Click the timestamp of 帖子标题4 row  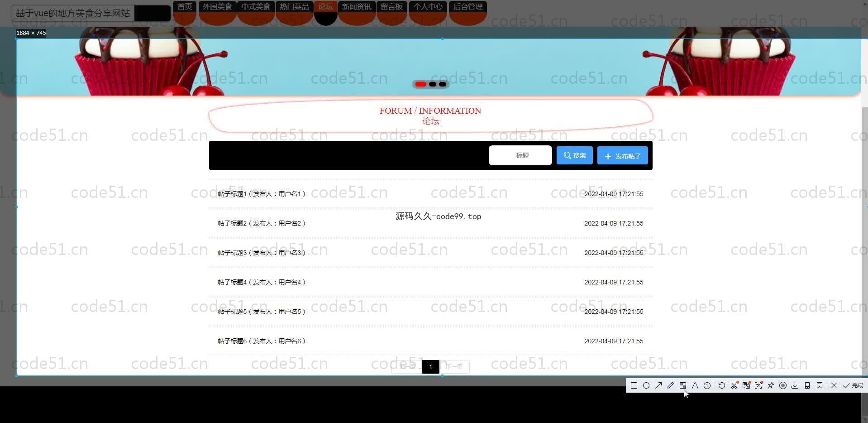(614, 282)
